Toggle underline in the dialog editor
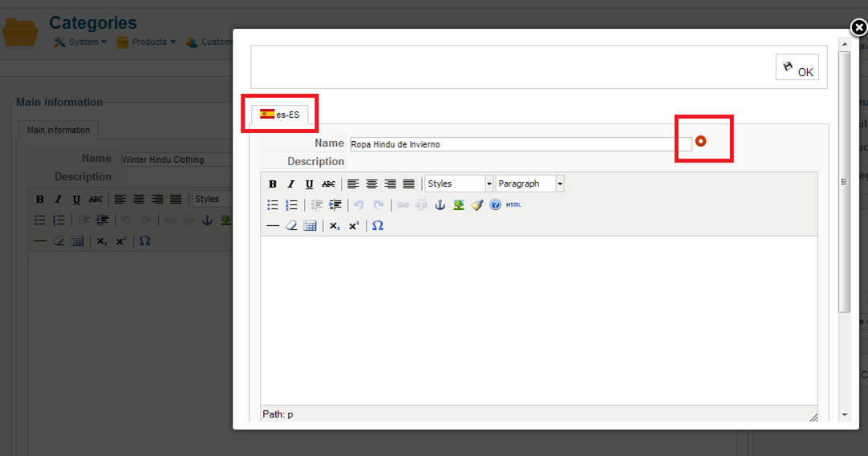Image resolution: width=868 pixels, height=456 pixels. (310, 184)
